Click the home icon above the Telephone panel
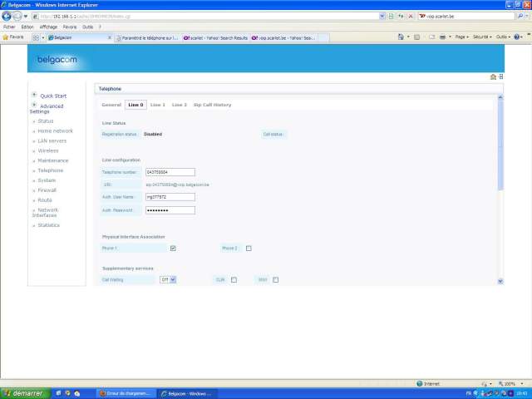The width and height of the screenshot is (532, 399). pyautogui.click(x=493, y=76)
